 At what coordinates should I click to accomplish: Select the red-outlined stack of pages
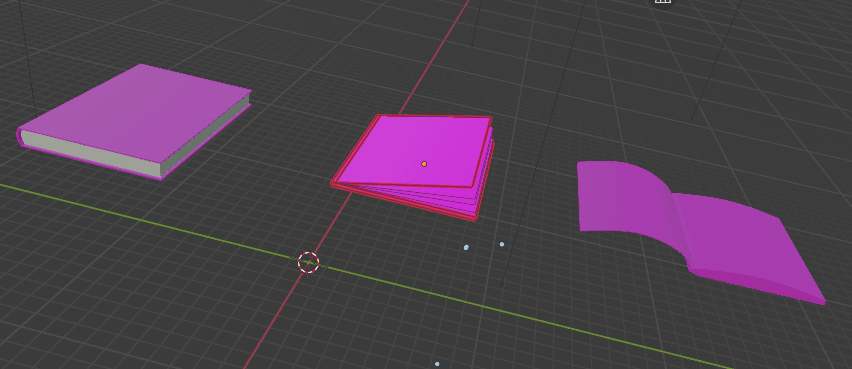click(x=413, y=166)
